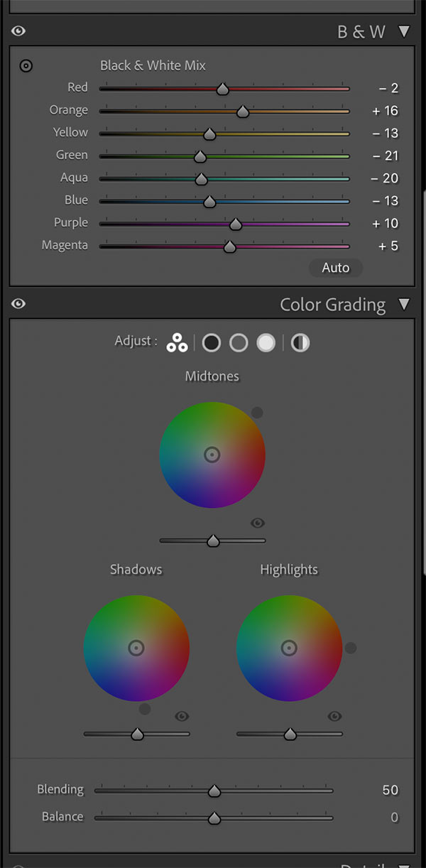Select the Highlights adjustment circle icon

(265, 342)
